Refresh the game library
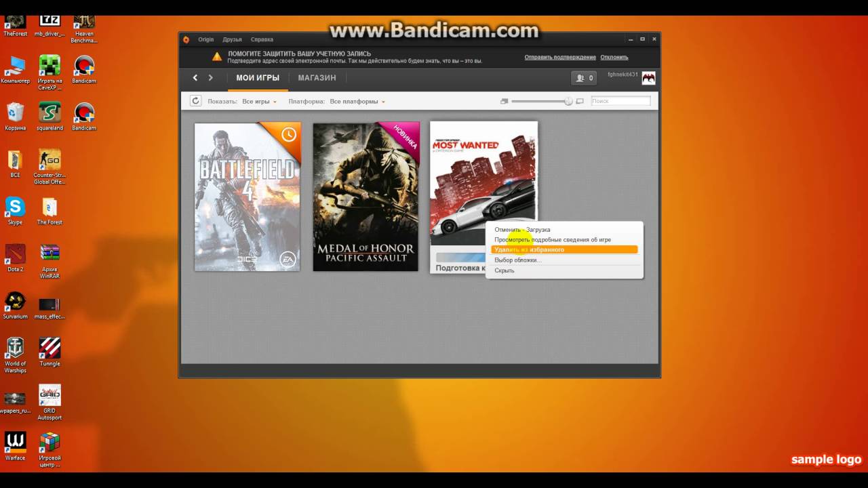The width and height of the screenshot is (868, 488). click(195, 101)
